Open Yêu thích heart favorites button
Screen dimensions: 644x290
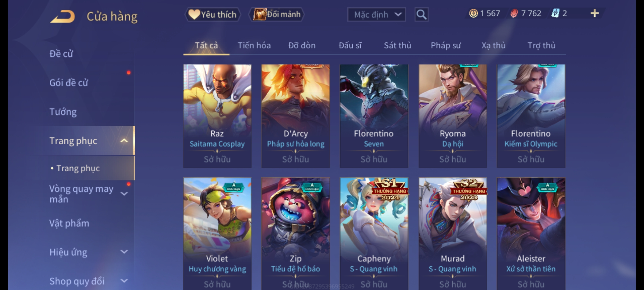pos(213,15)
